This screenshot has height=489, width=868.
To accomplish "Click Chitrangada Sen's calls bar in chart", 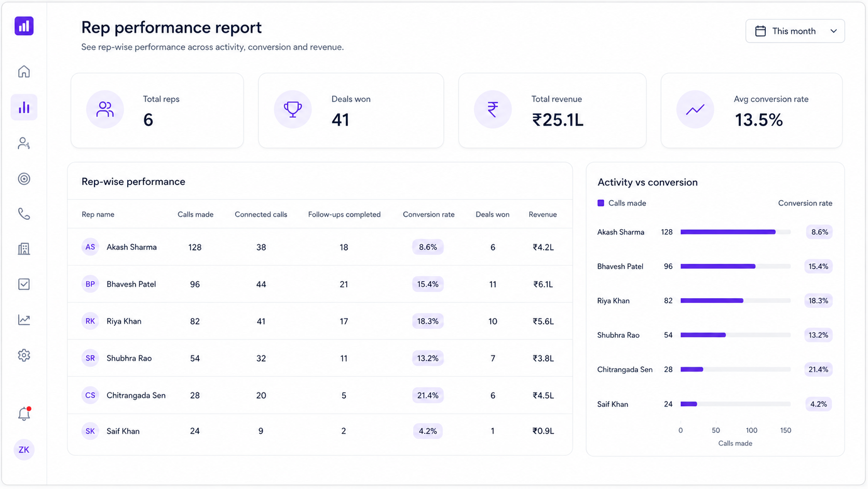I will (x=692, y=369).
